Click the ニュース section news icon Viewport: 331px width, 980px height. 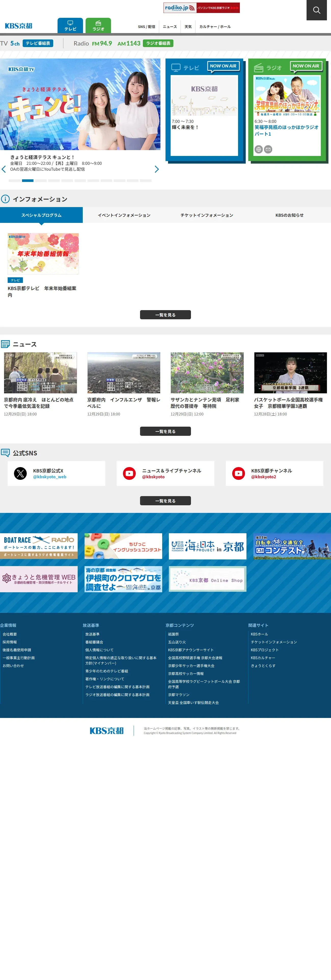tap(5, 344)
